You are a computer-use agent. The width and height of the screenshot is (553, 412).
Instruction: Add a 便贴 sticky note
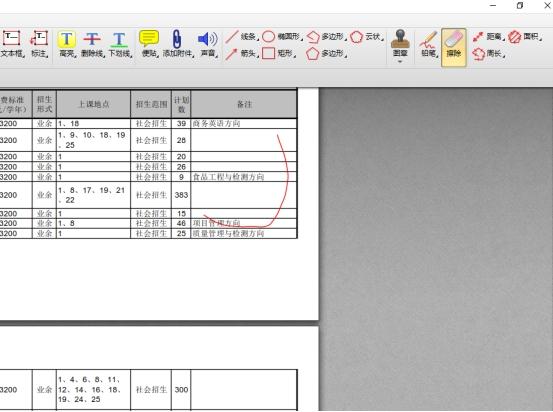tap(149, 44)
